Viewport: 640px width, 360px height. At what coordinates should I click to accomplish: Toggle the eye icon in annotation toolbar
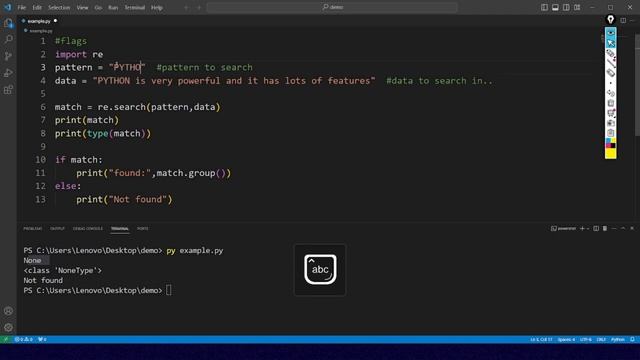[x=611, y=33]
